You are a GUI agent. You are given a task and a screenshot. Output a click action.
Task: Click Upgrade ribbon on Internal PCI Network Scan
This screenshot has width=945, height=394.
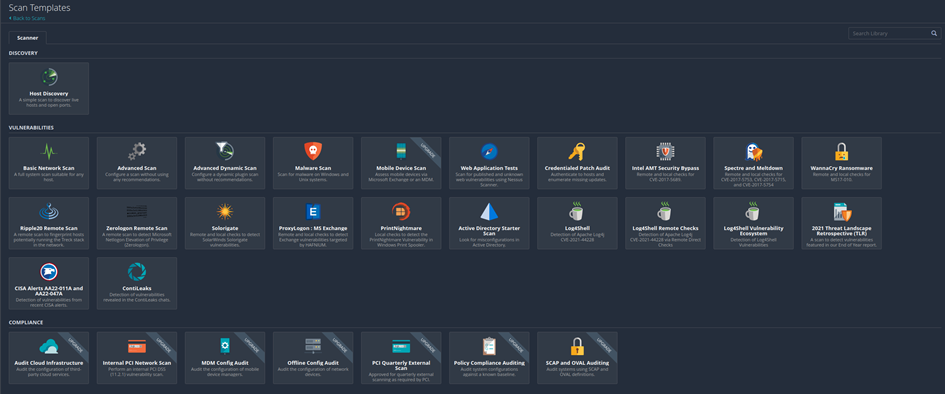pos(163,345)
